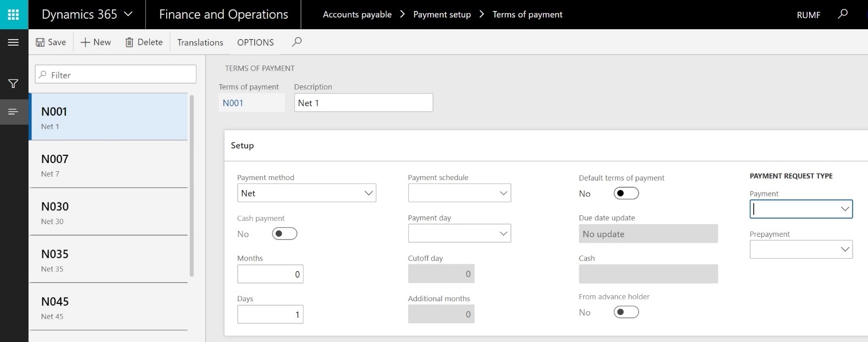Open the OPTIONS menu tab

[x=255, y=42]
